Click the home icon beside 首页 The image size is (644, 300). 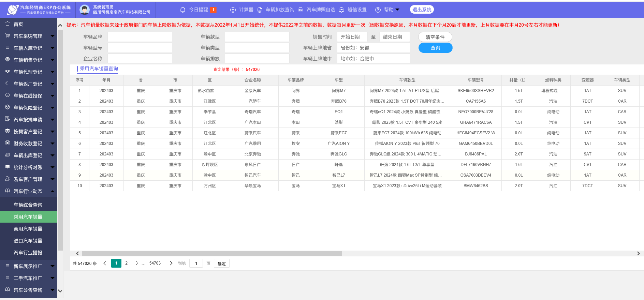8,24
